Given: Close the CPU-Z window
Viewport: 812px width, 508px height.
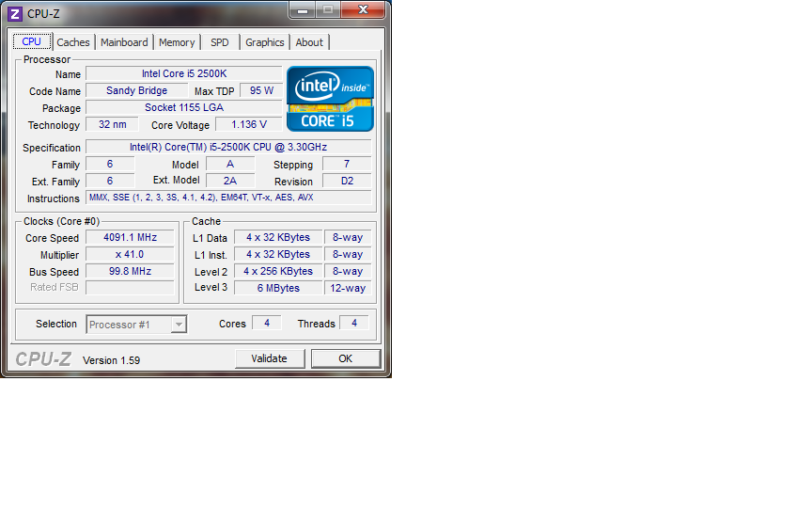Looking at the screenshot, I should 363,9.
